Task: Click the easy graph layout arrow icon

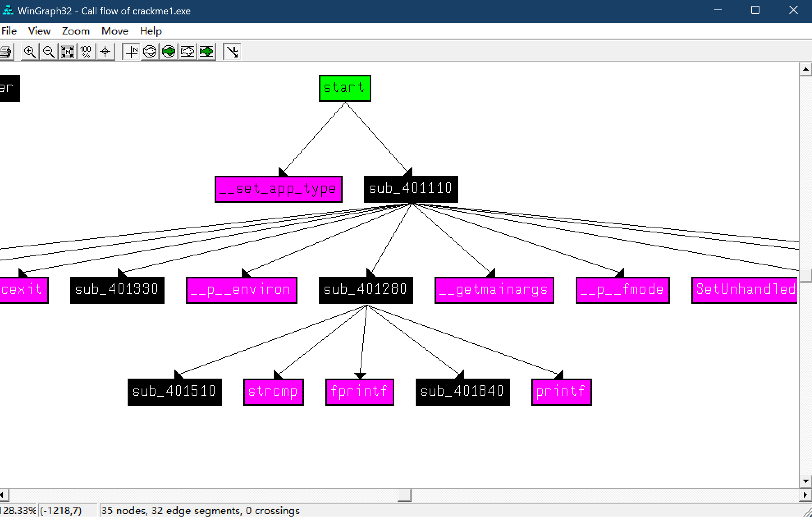Action: click(232, 52)
